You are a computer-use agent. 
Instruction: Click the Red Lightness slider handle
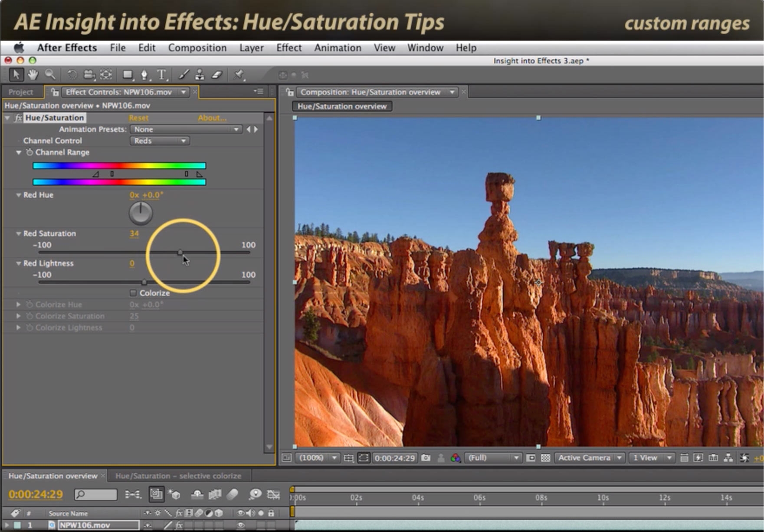[x=144, y=282]
